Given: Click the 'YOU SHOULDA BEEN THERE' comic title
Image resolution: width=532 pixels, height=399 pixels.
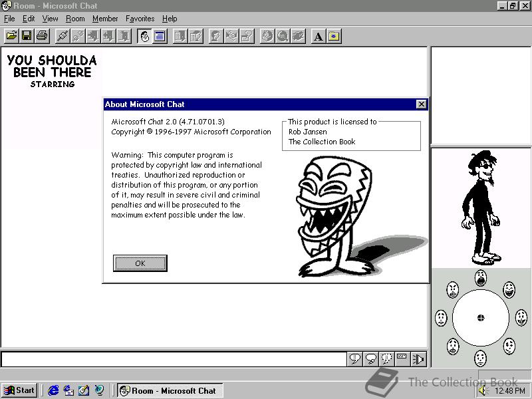Looking at the screenshot, I should pyautogui.click(x=52, y=66).
